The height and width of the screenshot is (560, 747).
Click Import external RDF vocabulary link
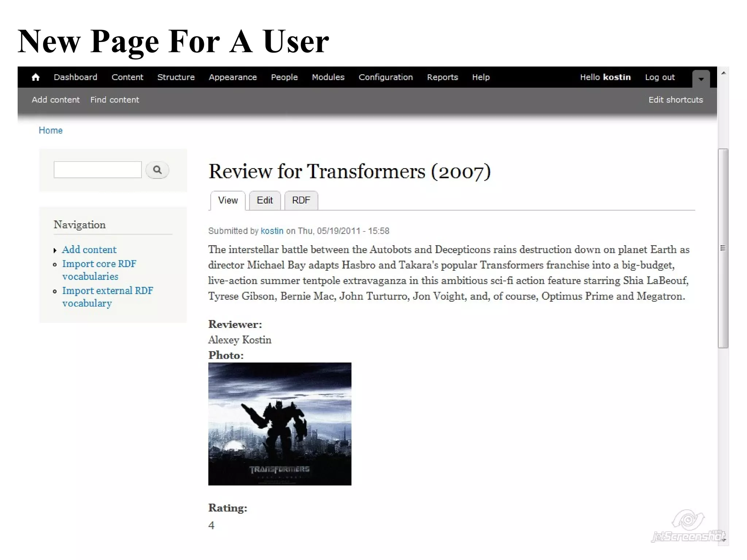point(108,297)
